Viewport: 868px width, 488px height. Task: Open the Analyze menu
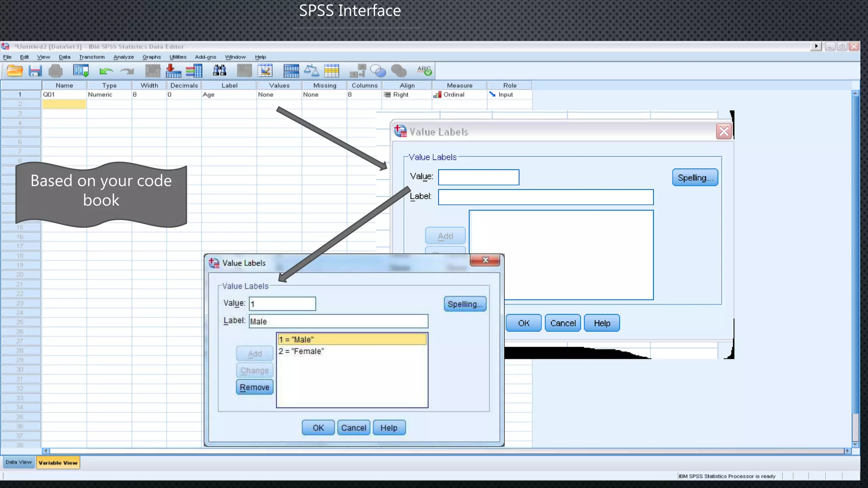pos(123,57)
